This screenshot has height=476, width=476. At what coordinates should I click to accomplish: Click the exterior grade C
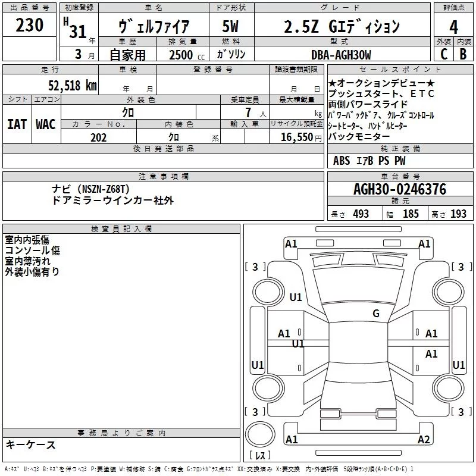(x=444, y=54)
